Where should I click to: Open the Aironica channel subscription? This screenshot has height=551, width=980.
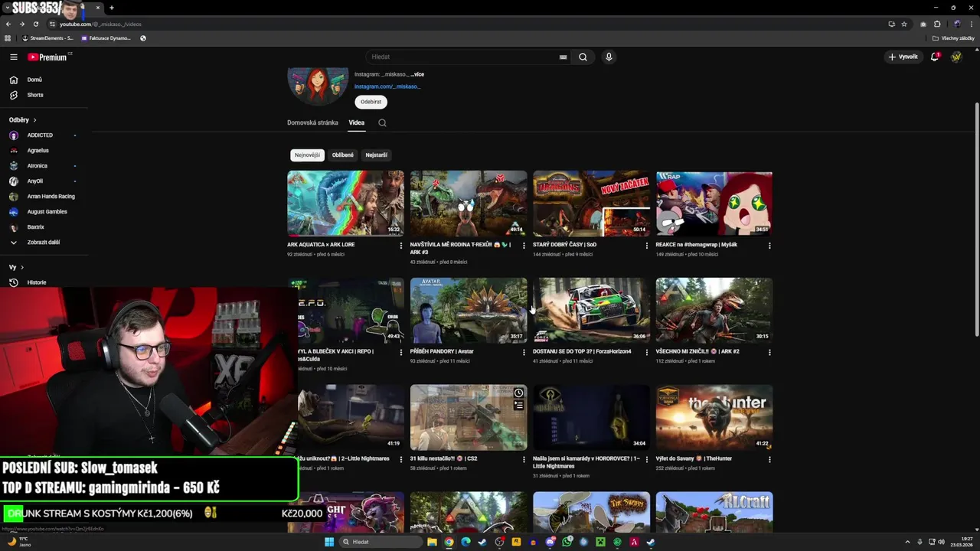38,166
